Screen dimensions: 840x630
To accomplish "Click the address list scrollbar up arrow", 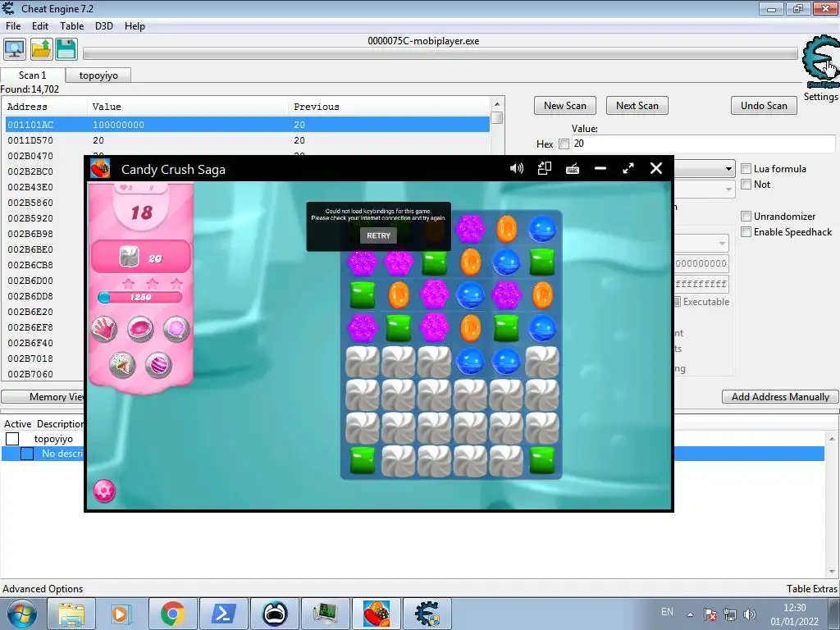I will click(x=497, y=104).
